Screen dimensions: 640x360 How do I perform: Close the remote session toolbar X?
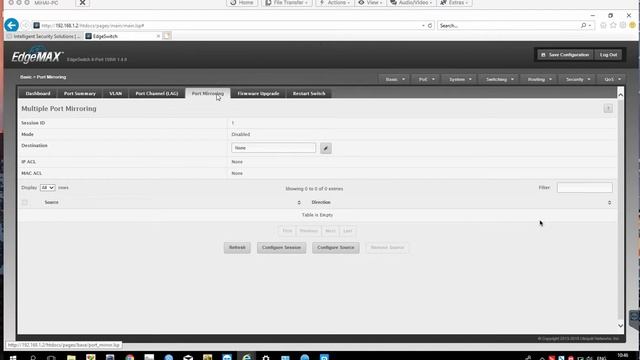tap(82, 3)
